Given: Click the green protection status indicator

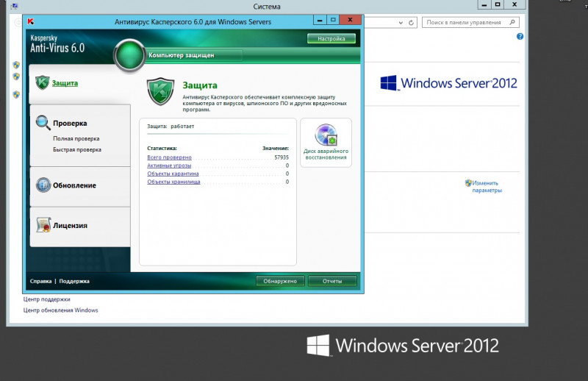Looking at the screenshot, I should [129, 56].
